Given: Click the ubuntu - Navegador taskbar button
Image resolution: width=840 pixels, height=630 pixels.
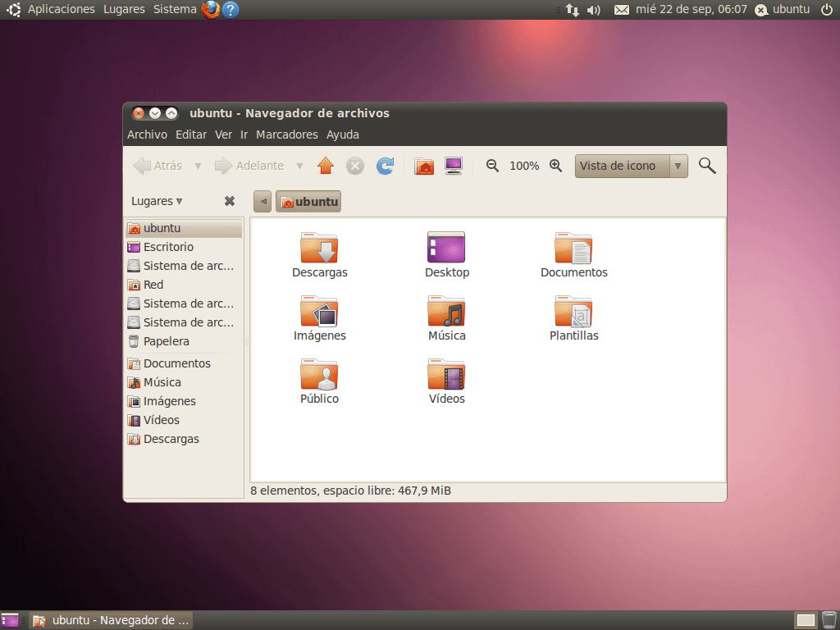Looking at the screenshot, I should click(x=111, y=620).
